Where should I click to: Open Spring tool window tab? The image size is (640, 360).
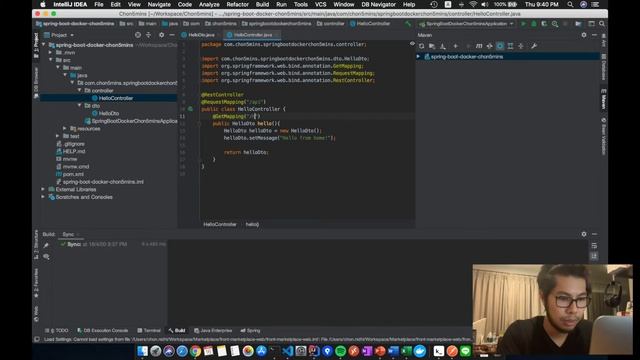(250, 331)
